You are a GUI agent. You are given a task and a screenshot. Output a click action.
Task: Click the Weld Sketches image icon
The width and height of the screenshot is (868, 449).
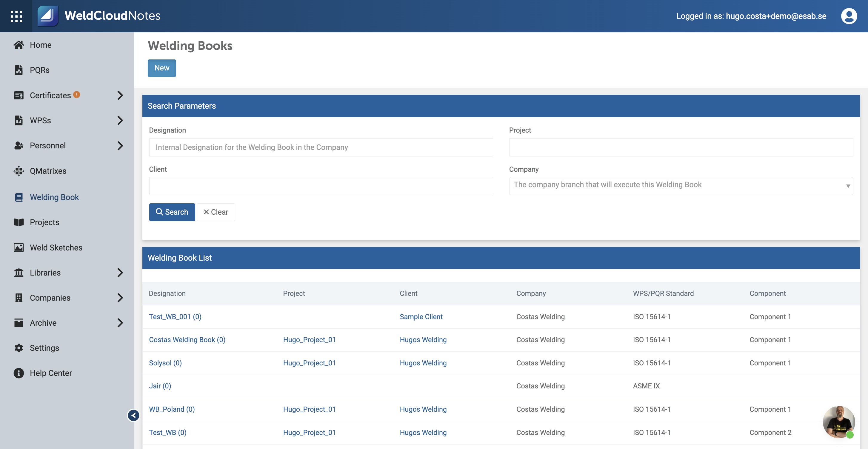pyautogui.click(x=19, y=247)
